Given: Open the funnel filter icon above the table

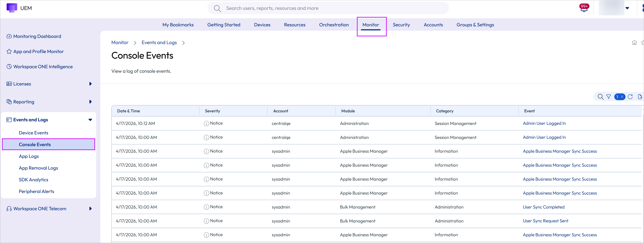Looking at the screenshot, I should pos(608,97).
